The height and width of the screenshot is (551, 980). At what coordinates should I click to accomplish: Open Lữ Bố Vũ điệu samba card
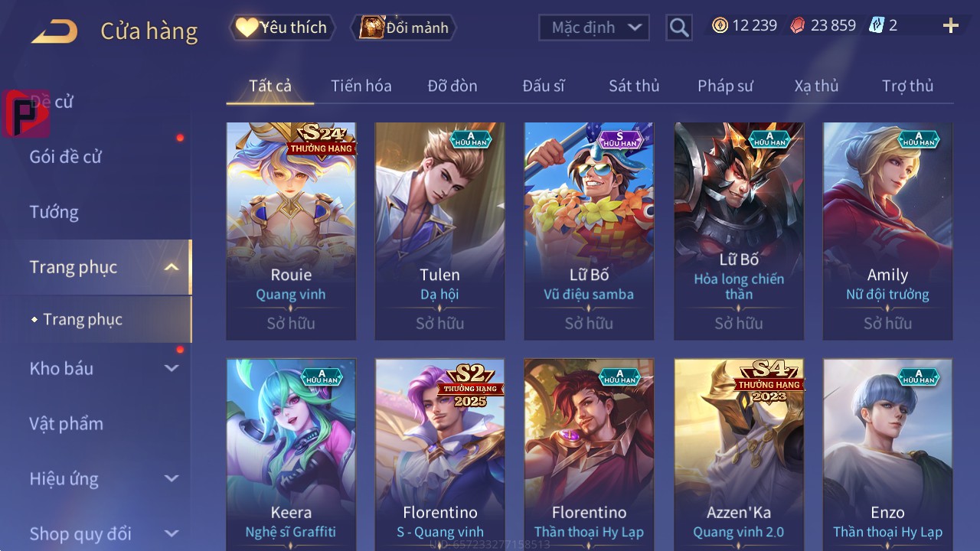[589, 231]
